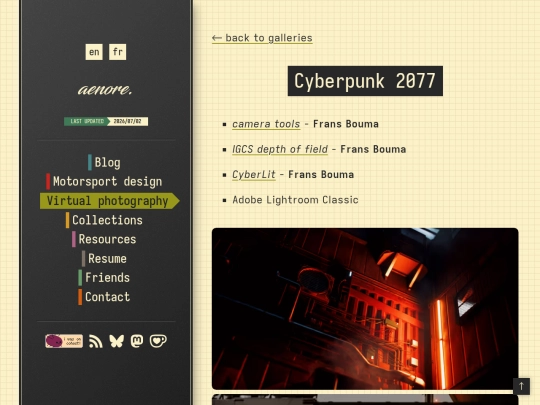540x405 pixels.
Task: Open Motorsport design section
Action: 104,181
